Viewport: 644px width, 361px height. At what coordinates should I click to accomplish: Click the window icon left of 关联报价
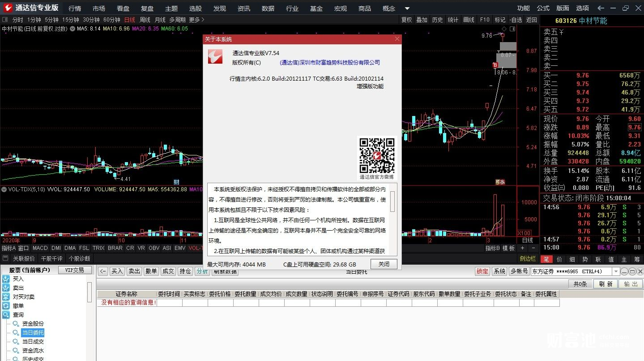(5, 258)
